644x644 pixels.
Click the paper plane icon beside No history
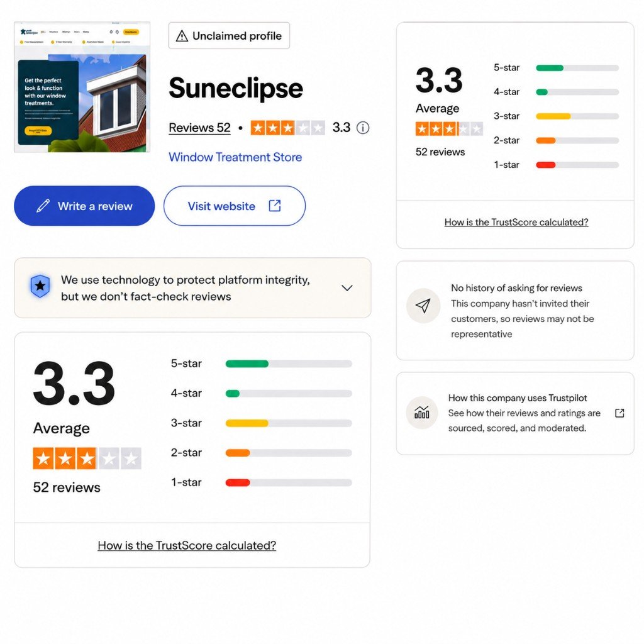423,306
